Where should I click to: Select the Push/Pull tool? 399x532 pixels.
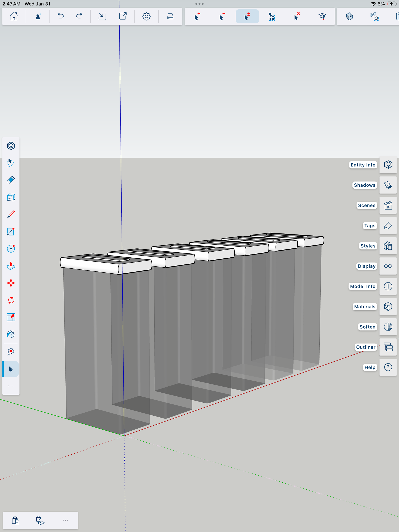tap(11, 266)
